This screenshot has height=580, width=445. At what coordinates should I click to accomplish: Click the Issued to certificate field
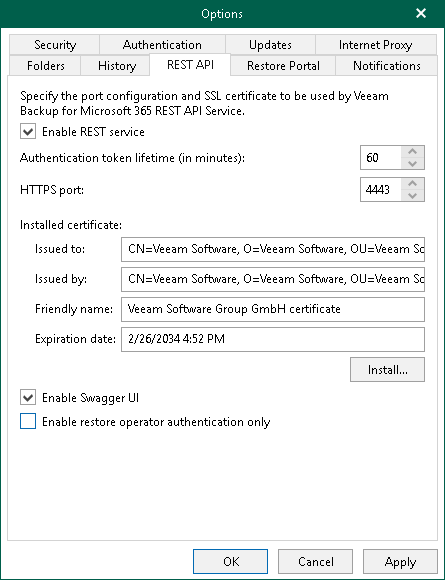pyautogui.click(x=273, y=249)
